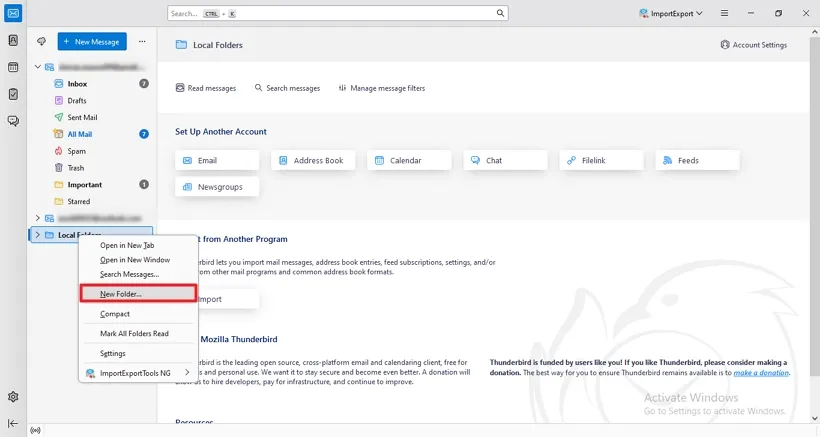Open Settings gear in spaces toolbar
Image resolution: width=820 pixels, height=437 pixels.
coord(13,397)
